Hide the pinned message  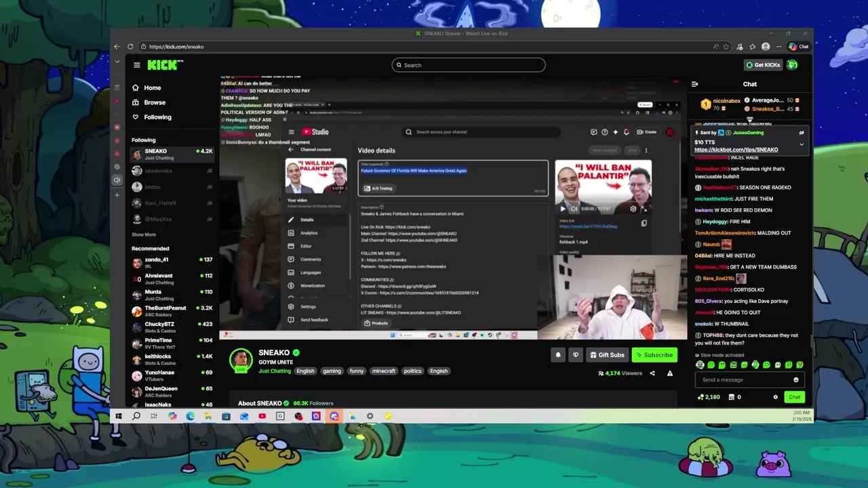pyautogui.click(x=801, y=133)
